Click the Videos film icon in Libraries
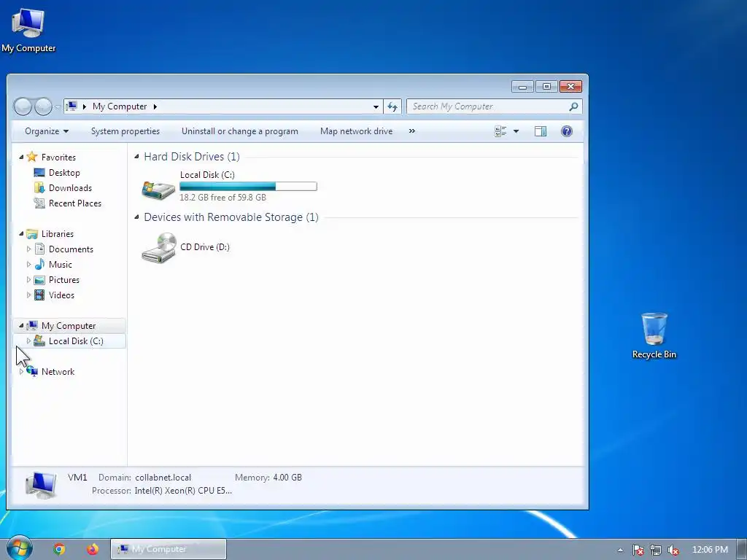This screenshot has height=560, width=747. tap(39, 295)
